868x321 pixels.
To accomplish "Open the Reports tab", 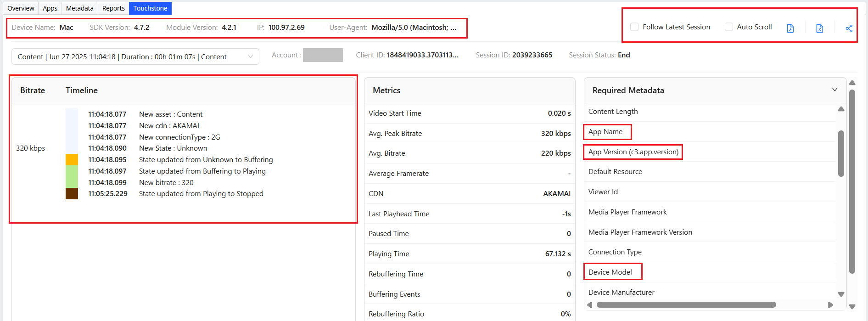I will (x=113, y=8).
